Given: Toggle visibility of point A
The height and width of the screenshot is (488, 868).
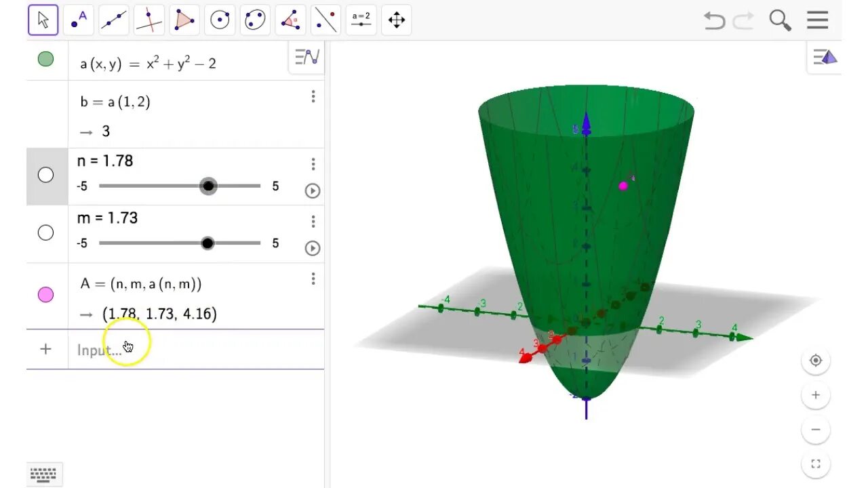Looking at the screenshot, I should 45,294.
